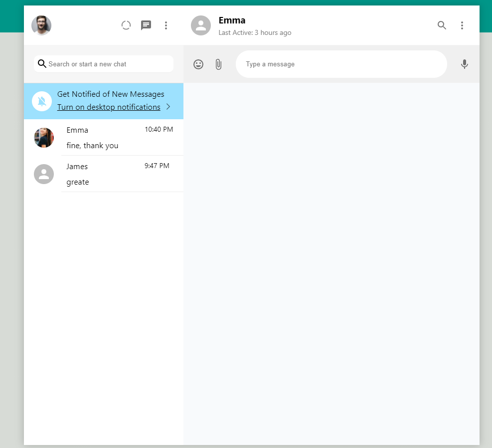Open Emma's profile picture in the chat header

tap(201, 25)
